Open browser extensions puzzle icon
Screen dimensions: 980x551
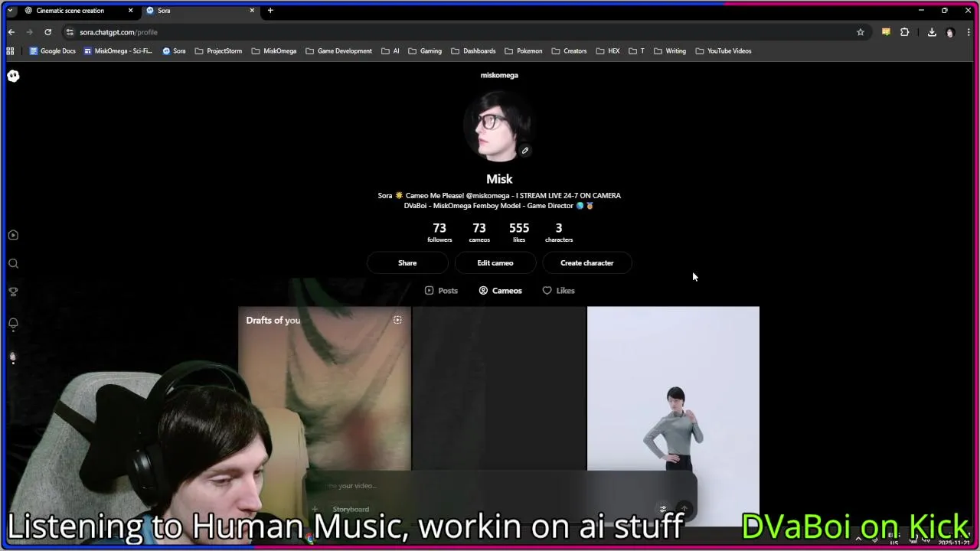(905, 32)
